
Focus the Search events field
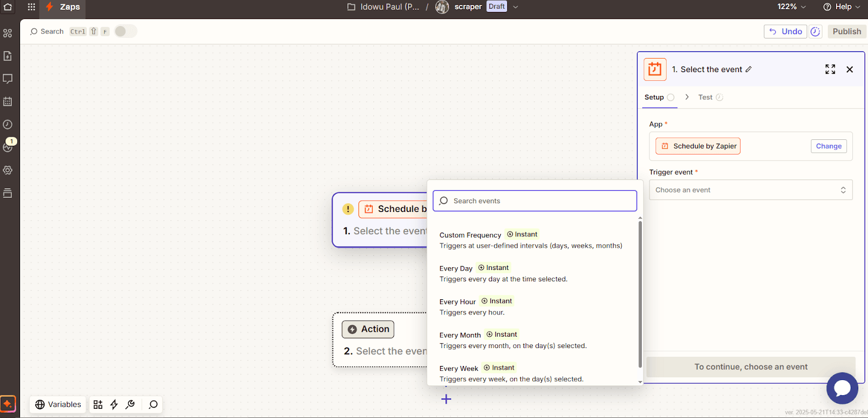click(535, 201)
